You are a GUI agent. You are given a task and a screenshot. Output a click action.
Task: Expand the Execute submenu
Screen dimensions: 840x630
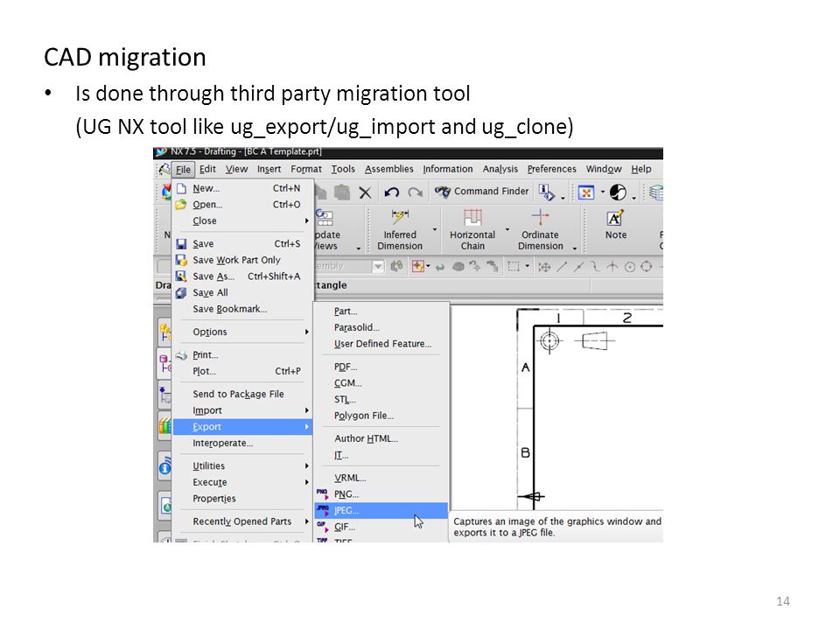point(242,482)
